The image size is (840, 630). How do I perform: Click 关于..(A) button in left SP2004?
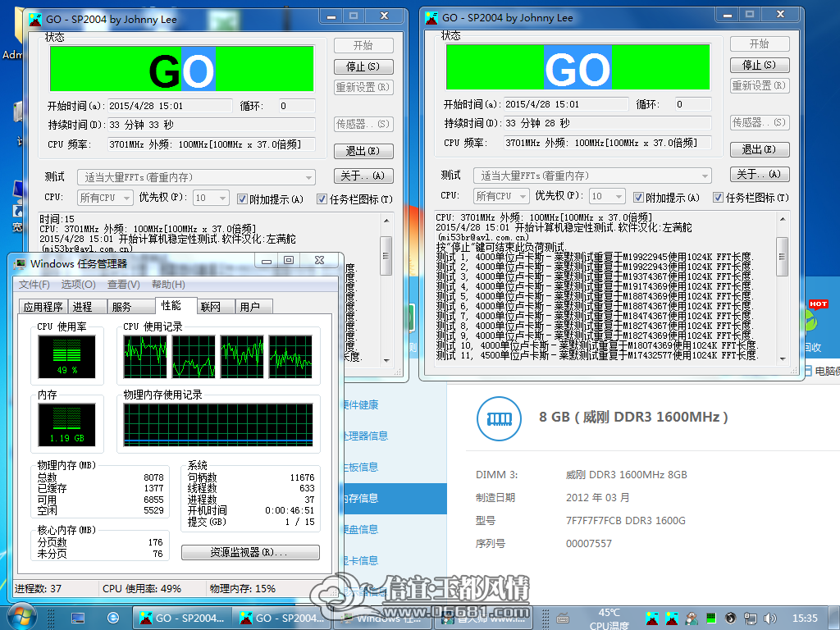click(363, 176)
